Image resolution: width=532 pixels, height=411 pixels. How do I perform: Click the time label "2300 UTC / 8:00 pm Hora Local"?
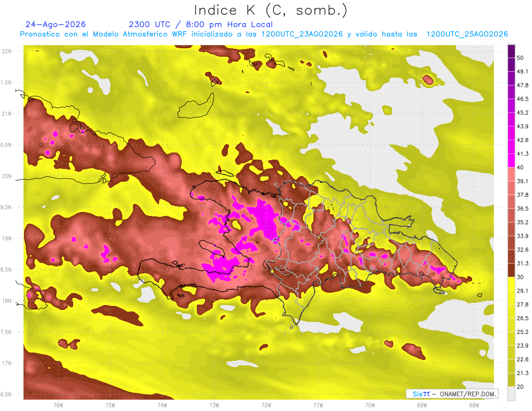pos(200,24)
